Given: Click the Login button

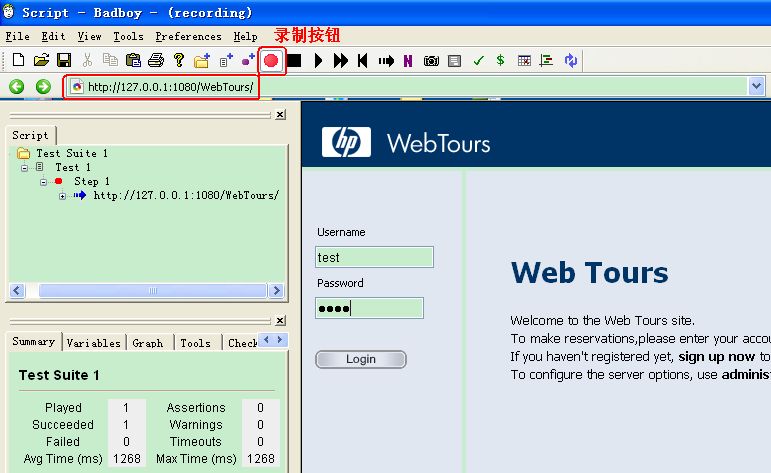Looking at the screenshot, I should (361, 359).
